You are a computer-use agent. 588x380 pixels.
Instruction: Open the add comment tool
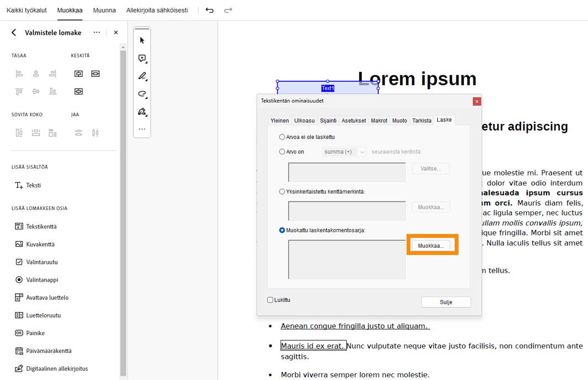pyautogui.click(x=141, y=58)
